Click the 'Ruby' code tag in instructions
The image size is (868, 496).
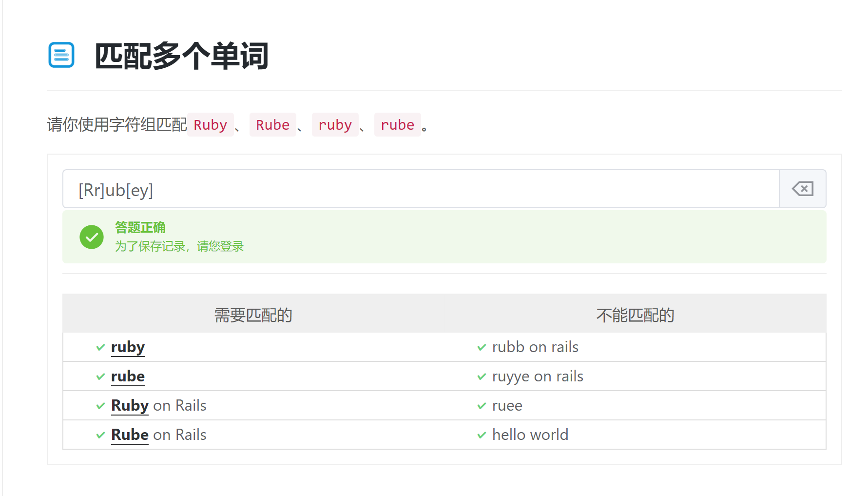pyautogui.click(x=210, y=125)
